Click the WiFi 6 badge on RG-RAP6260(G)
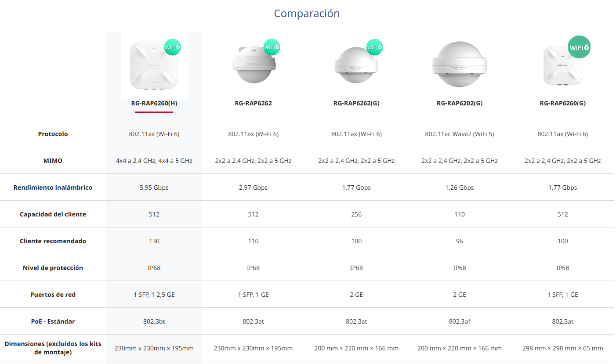 pos(579,47)
